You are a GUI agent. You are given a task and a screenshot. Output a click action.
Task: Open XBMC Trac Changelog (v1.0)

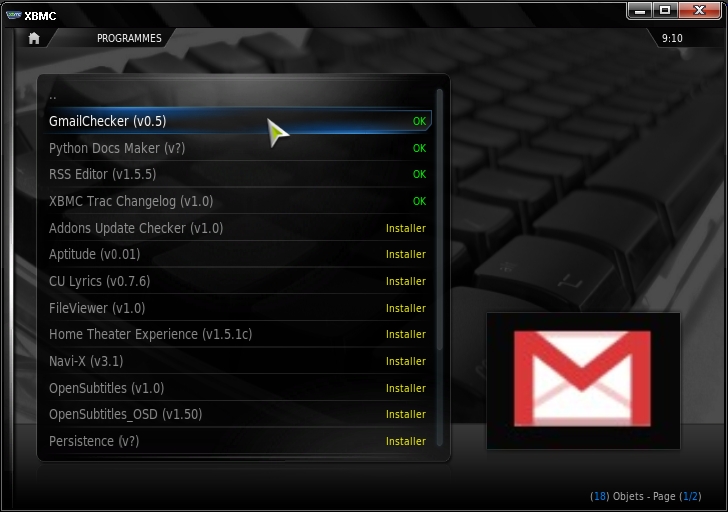[x=238, y=201]
